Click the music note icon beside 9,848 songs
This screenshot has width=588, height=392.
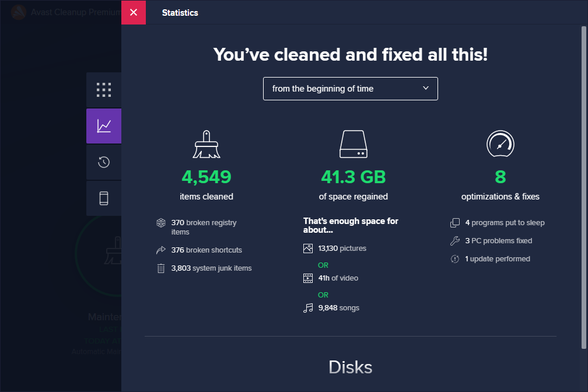[x=307, y=307]
